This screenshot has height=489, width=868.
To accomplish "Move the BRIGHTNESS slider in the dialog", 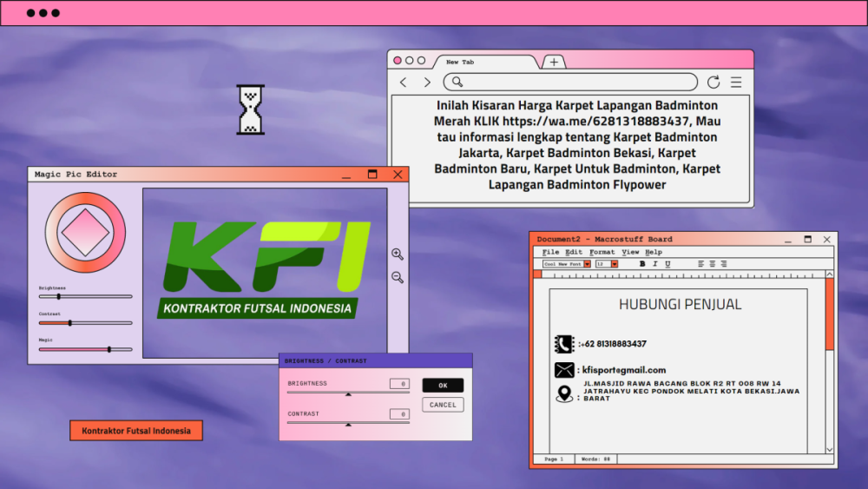I will 348,393.
